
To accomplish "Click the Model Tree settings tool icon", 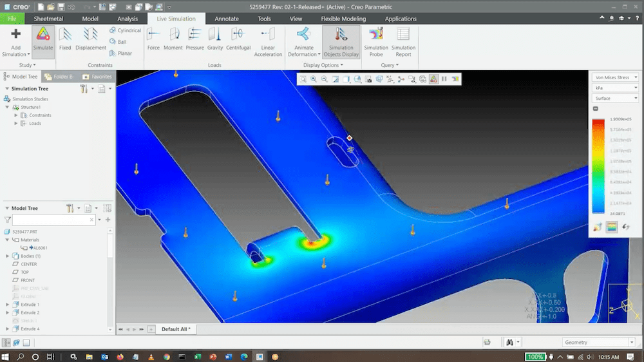I will click(70, 208).
